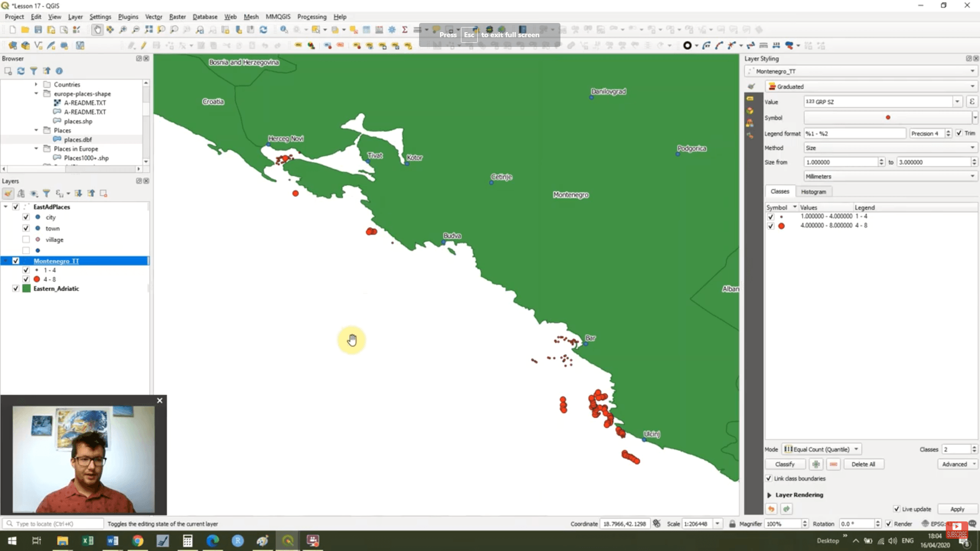This screenshot has width=980, height=551.
Task: Select the Pan Map hand tool
Action: (x=97, y=30)
